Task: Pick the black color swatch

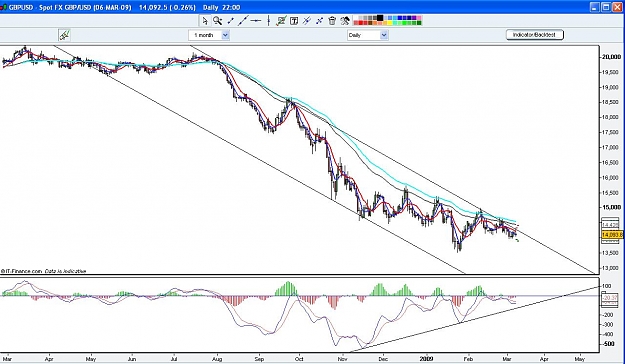Action: [x=379, y=18]
